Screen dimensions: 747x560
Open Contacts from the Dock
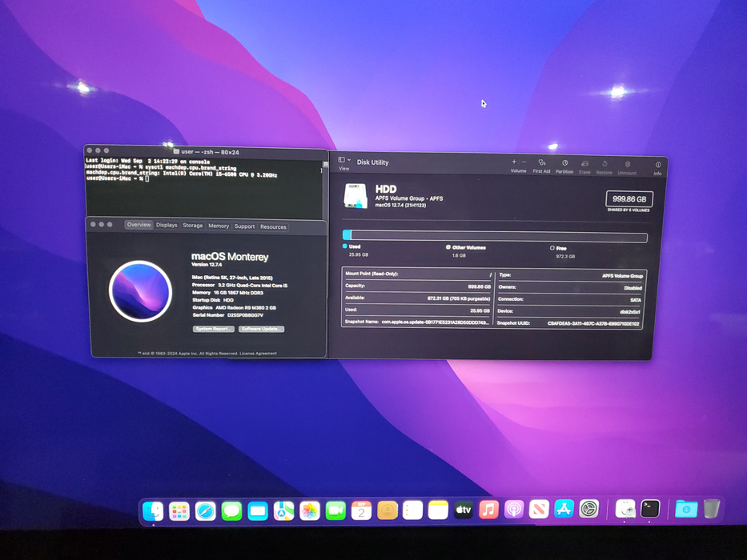pos(388,510)
